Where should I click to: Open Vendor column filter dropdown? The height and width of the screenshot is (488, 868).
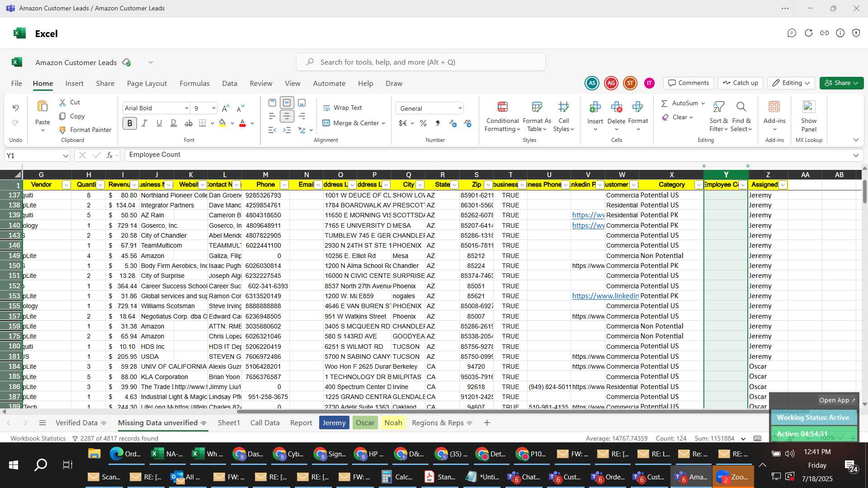pyautogui.click(x=66, y=185)
